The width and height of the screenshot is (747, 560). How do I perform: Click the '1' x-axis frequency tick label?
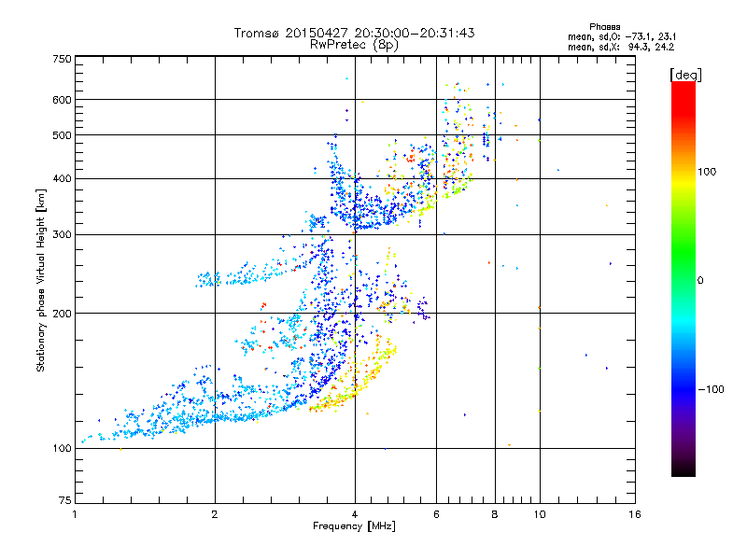click(75, 514)
